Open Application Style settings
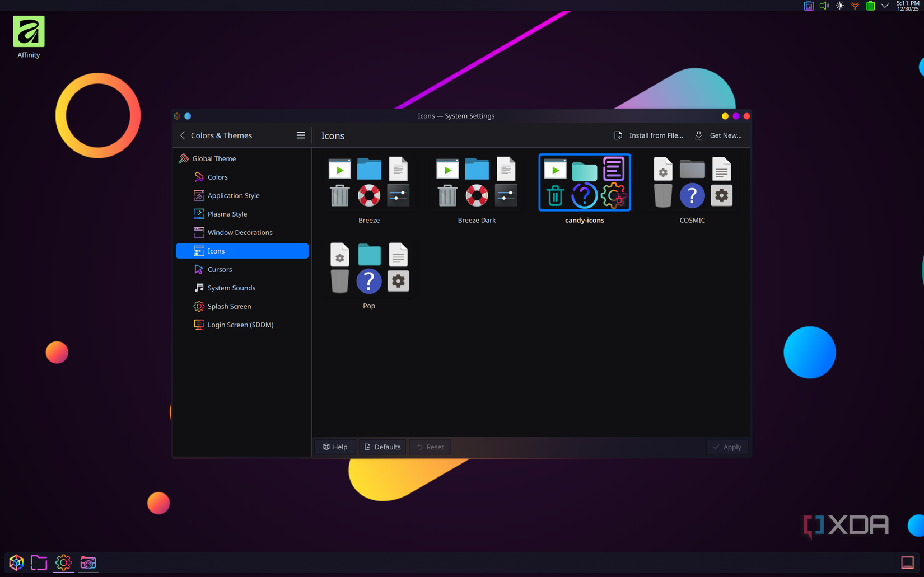Screen dimensions: 924x577 click(x=234, y=195)
